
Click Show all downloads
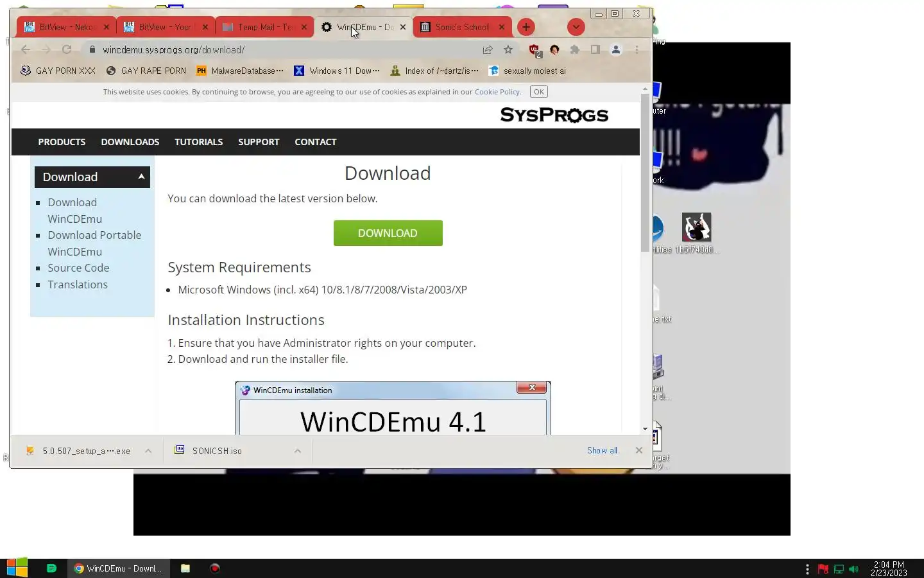(602, 451)
